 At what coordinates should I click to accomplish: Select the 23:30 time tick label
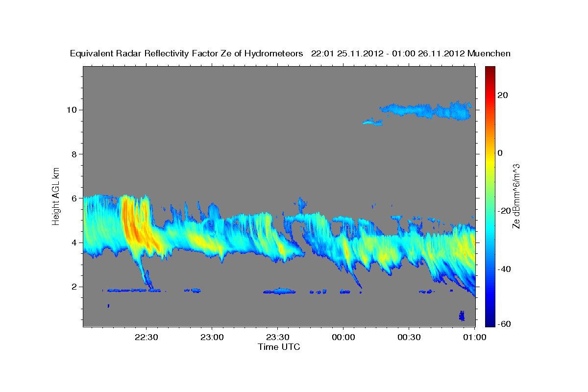point(278,337)
